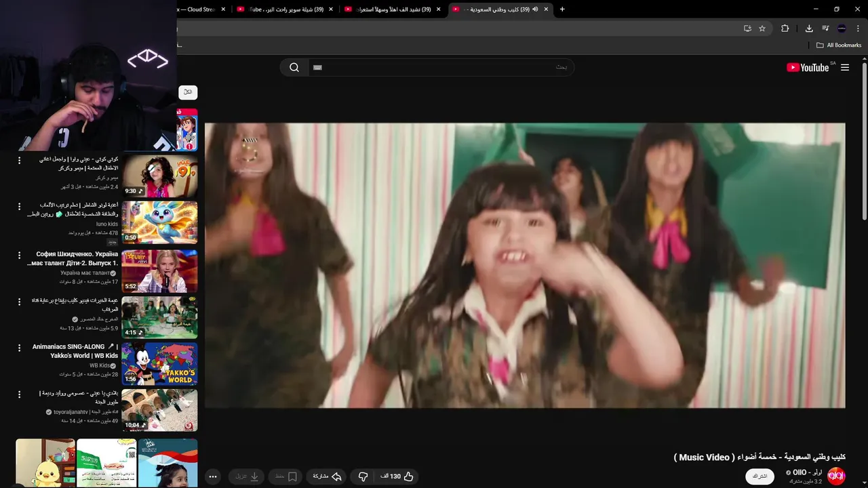The image size is (868, 488).
Task: Select the active 'كليب وطني السعودية' tab
Action: 500,9
